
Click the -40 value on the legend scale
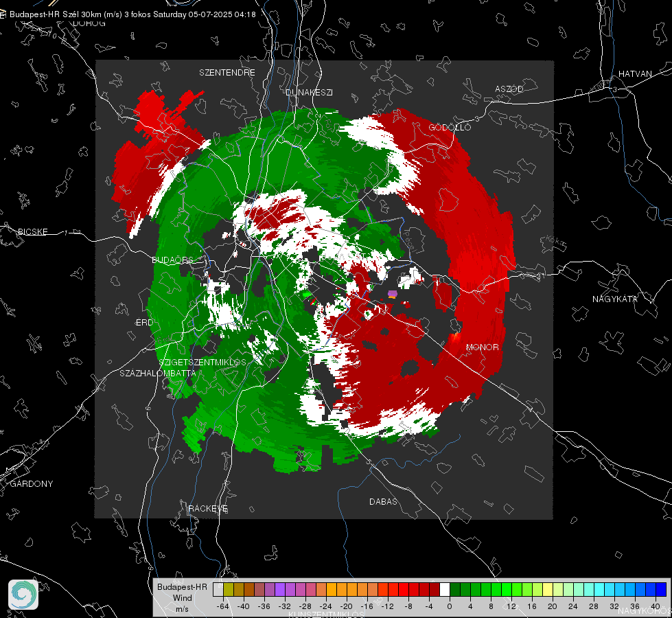[x=244, y=606]
